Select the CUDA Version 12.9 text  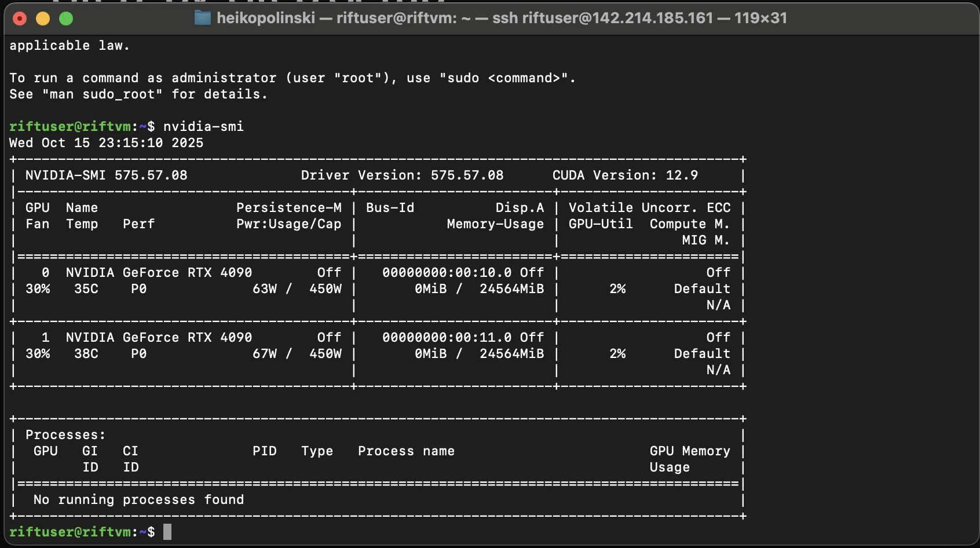(x=626, y=175)
